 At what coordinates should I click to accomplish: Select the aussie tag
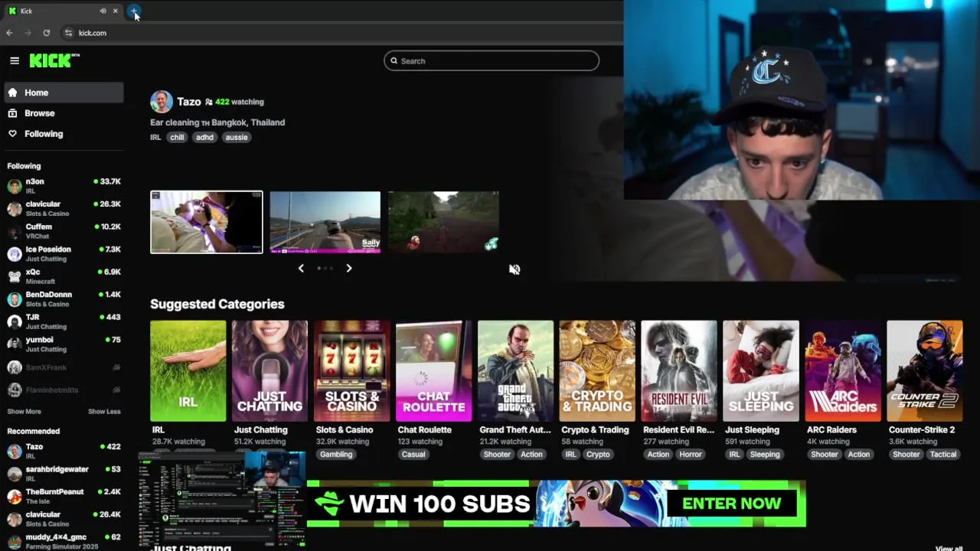237,138
